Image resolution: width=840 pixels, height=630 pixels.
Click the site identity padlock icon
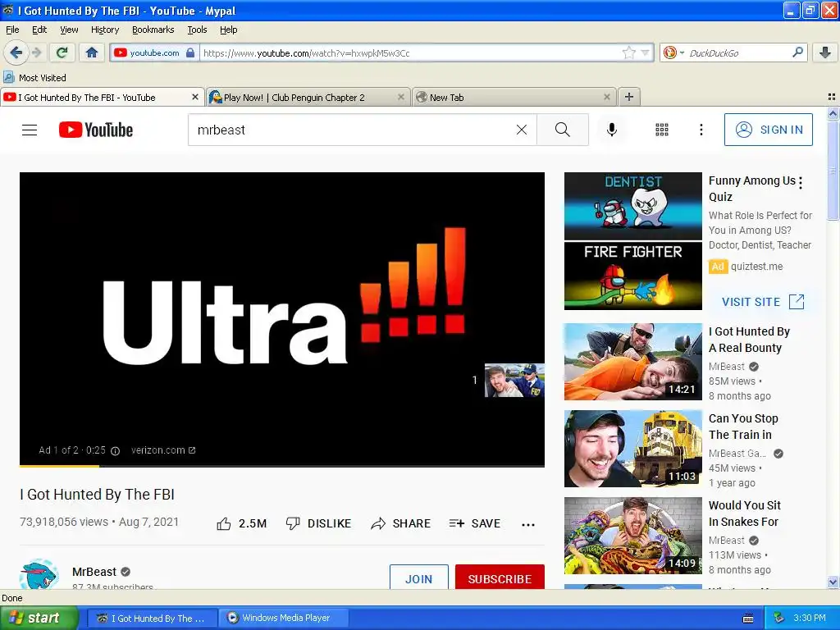point(190,52)
